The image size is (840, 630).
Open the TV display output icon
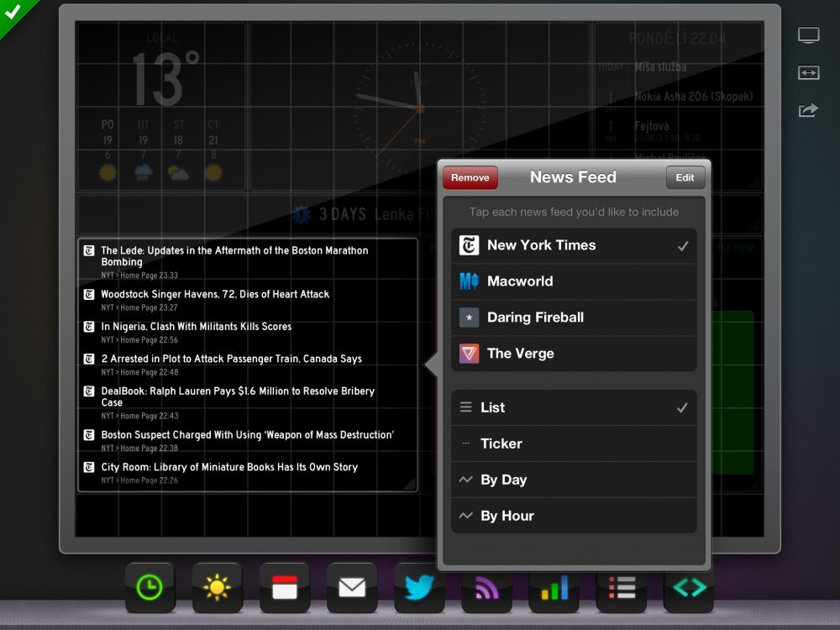pyautogui.click(x=808, y=34)
